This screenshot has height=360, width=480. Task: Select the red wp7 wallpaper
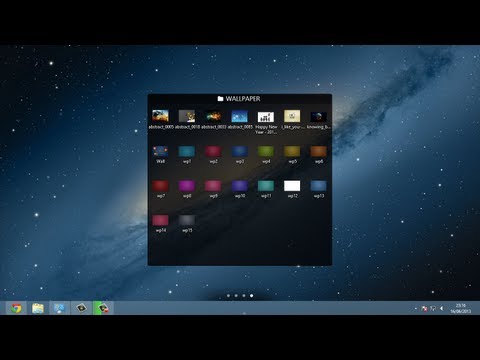[160, 186]
